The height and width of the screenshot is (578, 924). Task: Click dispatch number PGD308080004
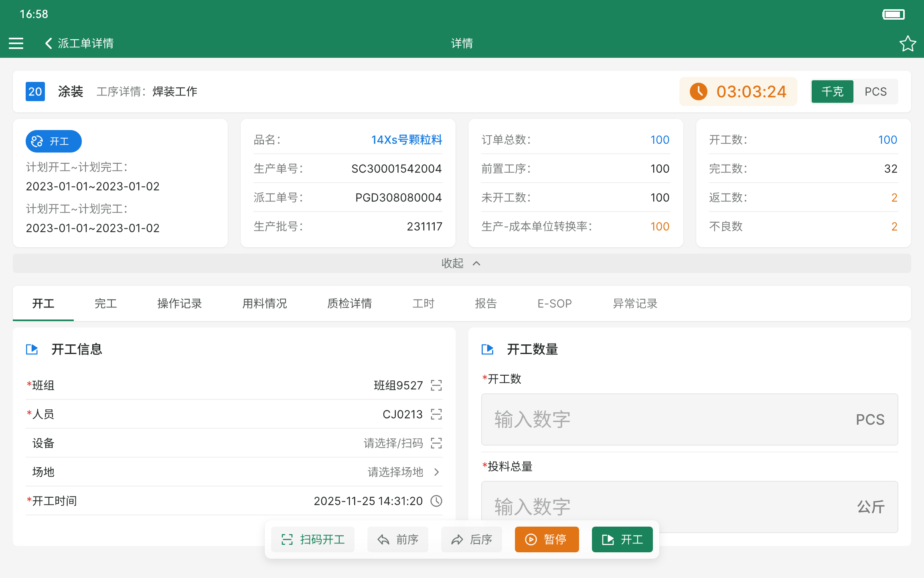click(x=399, y=197)
